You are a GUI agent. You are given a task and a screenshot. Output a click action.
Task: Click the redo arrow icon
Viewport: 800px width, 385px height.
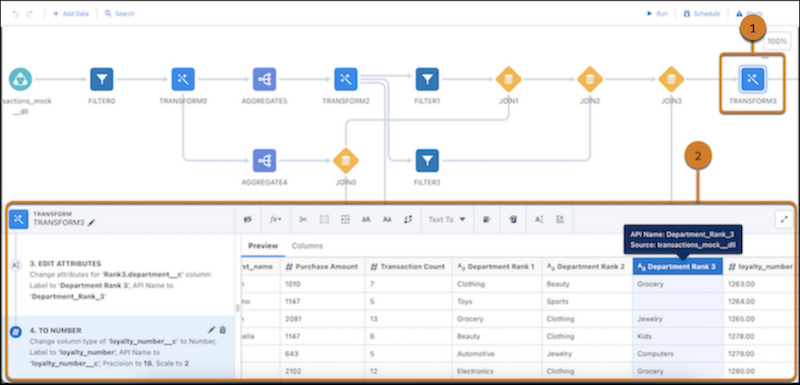click(x=30, y=14)
